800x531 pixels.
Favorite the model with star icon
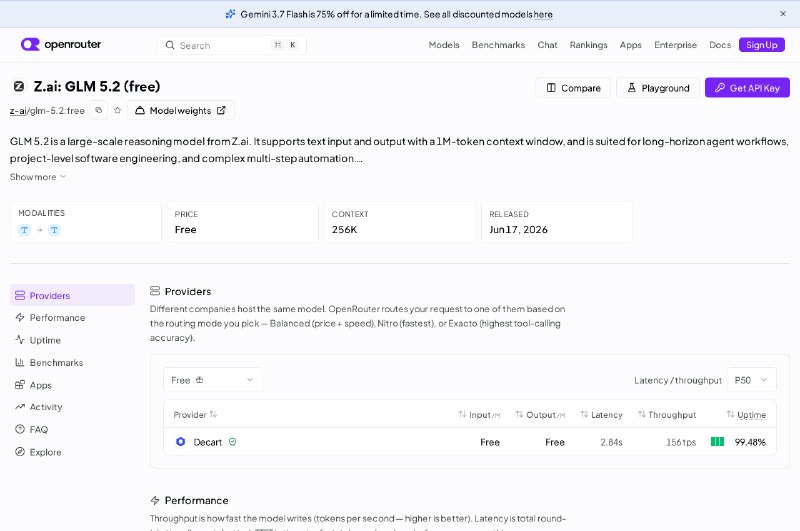[117, 110]
